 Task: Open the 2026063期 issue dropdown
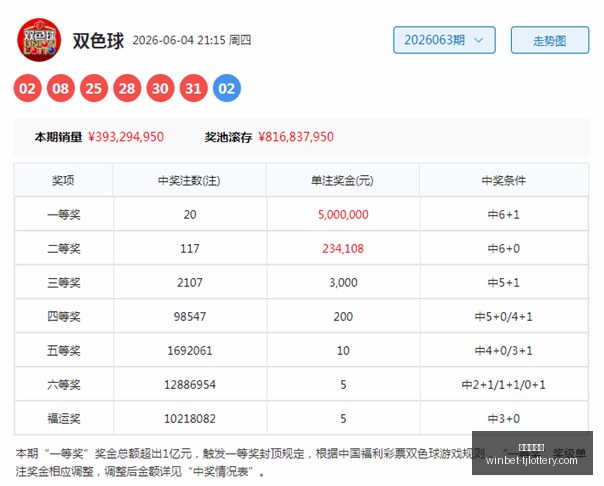(x=444, y=40)
